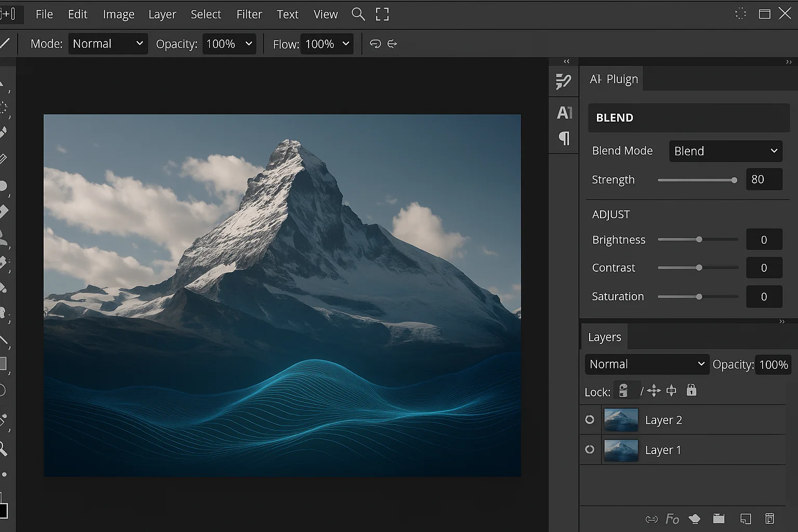Open the File menu
The image size is (798, 532).
pos(44,15)
